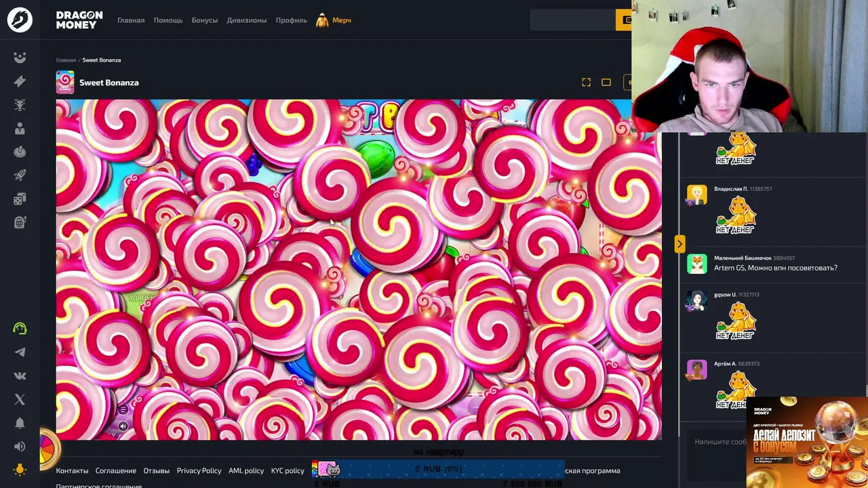The height and width of the screenshot is (488, 868).
Task: Open the VK link in the sidebar
Action: click(20, 375)
